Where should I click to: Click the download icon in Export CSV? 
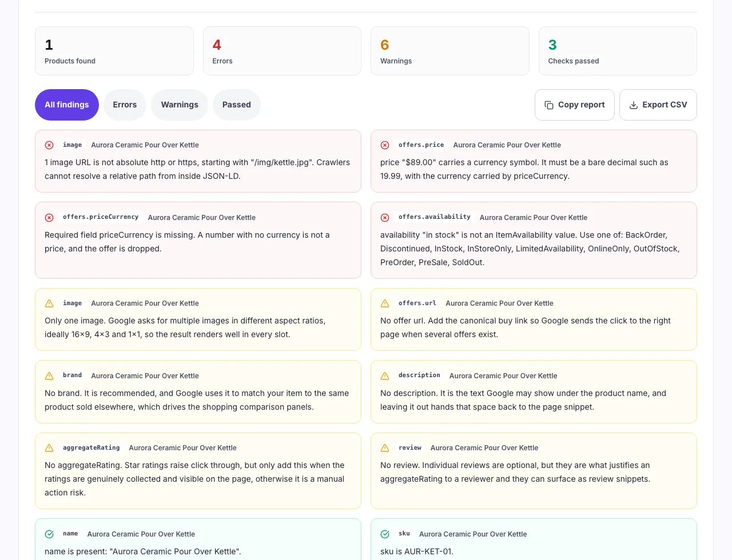(634, 105)
